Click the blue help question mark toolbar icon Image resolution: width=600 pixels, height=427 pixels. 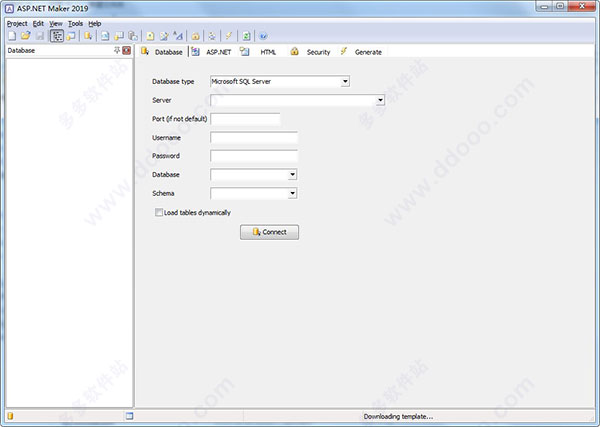point(263,36)
